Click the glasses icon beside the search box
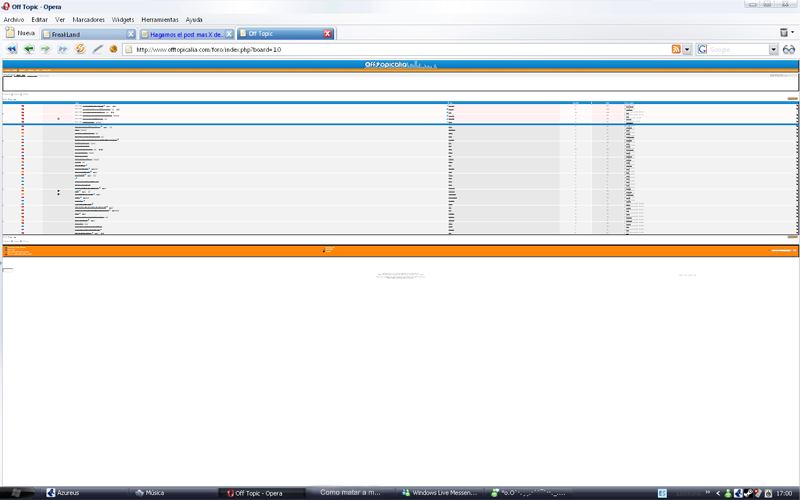This screenshot has height=500, width=800. tap(789, 49)
